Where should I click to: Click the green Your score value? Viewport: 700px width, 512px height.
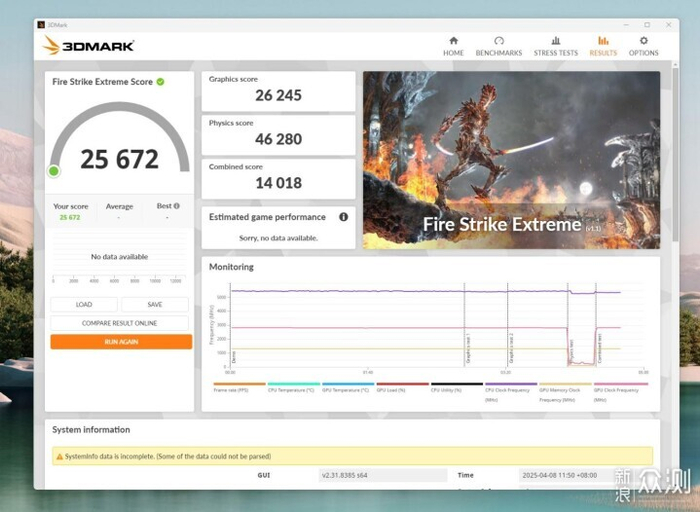point(70,217)
